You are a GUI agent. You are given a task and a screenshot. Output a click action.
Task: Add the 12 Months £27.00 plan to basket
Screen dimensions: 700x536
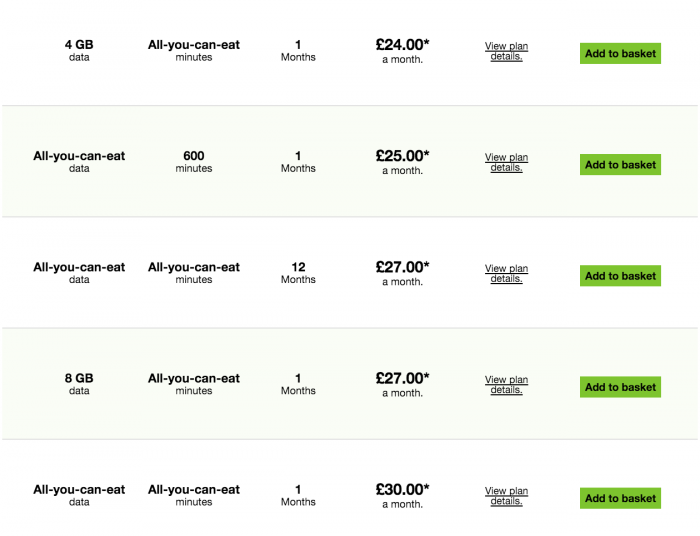pyautogui.click(x=620, y=276)
